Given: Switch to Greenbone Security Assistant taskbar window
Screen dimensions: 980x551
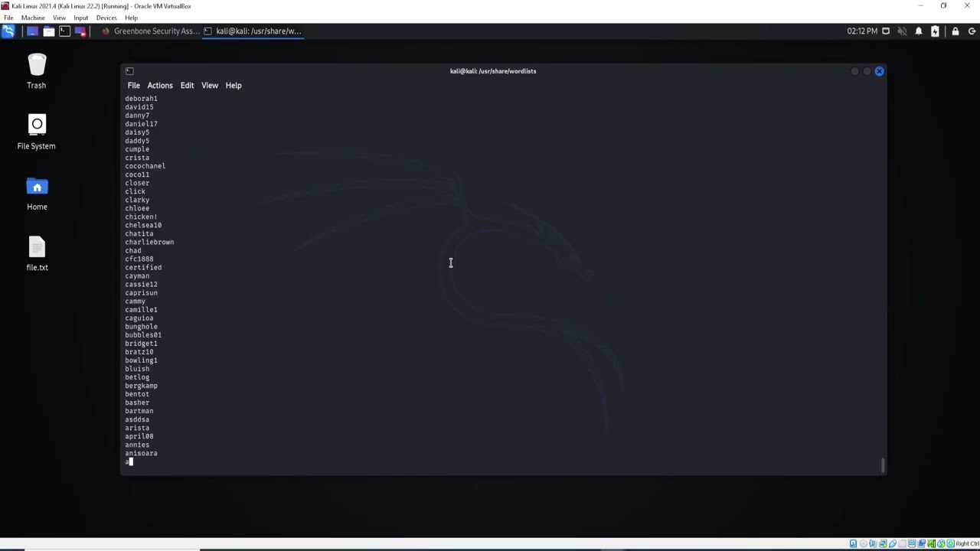Looking at the screenshot, I should (150, 31).
